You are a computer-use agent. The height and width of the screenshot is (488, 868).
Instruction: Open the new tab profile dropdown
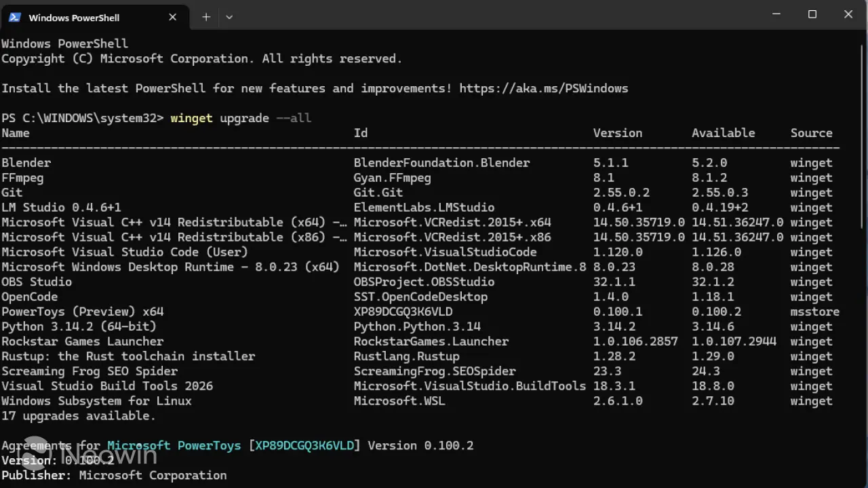[229, 17]
